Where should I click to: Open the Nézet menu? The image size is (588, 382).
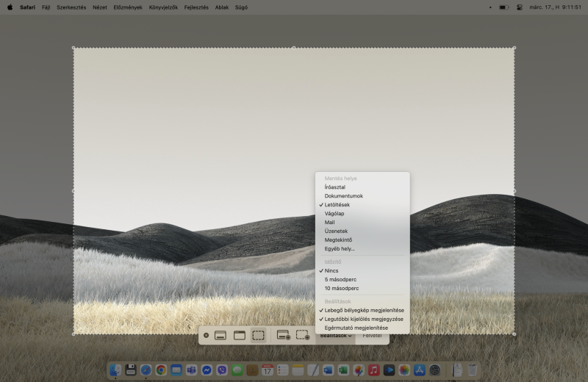[x=100, y=7]
